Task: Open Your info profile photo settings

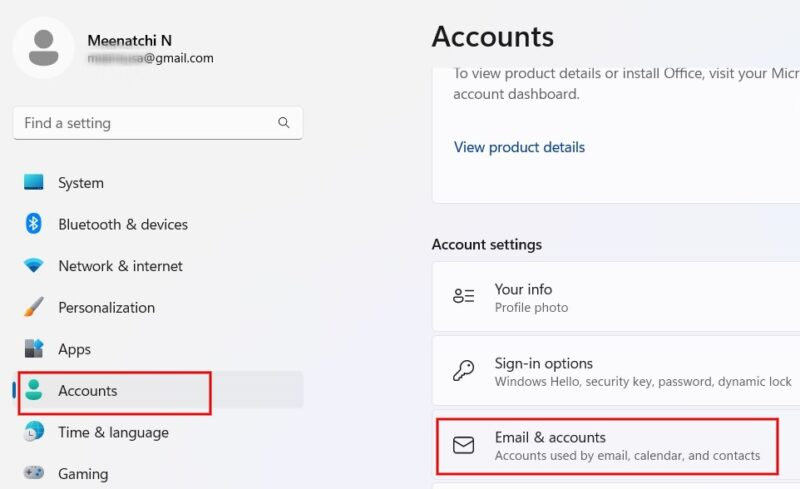Action: 616,297
